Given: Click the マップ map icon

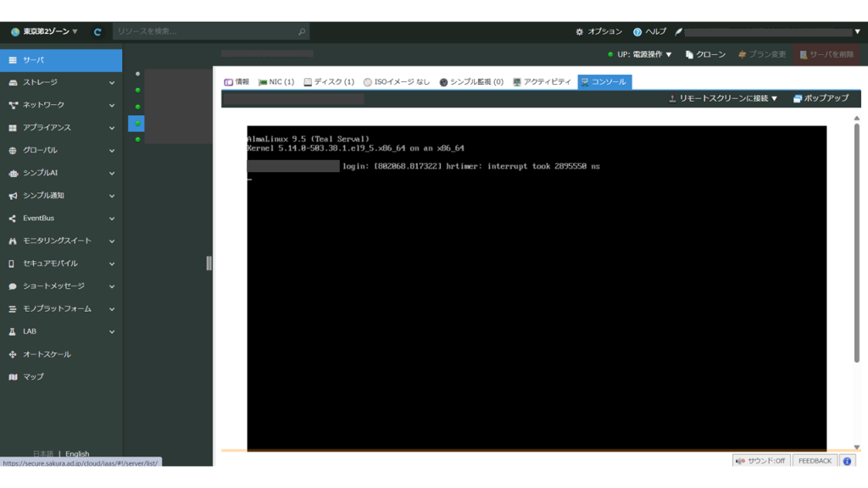Looking at the screenshot, I should (13, 377).
